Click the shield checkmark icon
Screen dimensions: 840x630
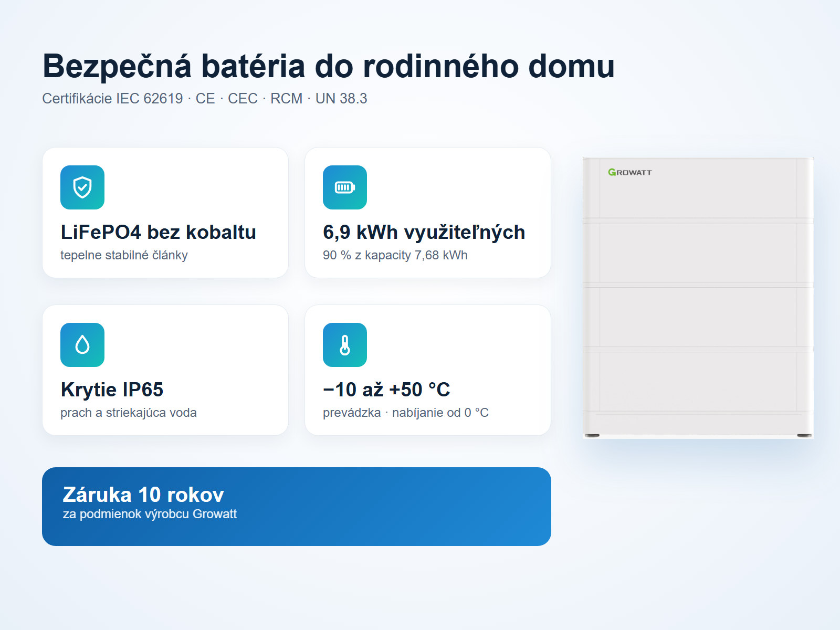82,187
